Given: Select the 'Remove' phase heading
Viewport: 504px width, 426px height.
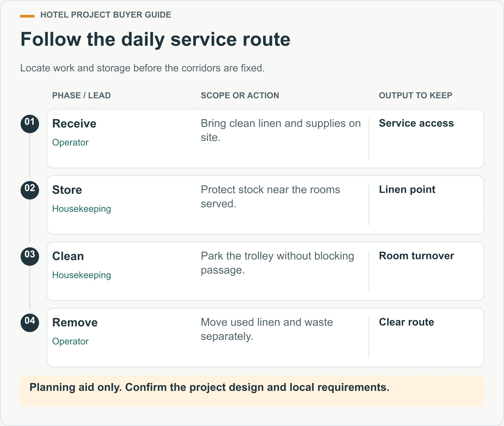Looking at the screenshot, I should (75, 322).
